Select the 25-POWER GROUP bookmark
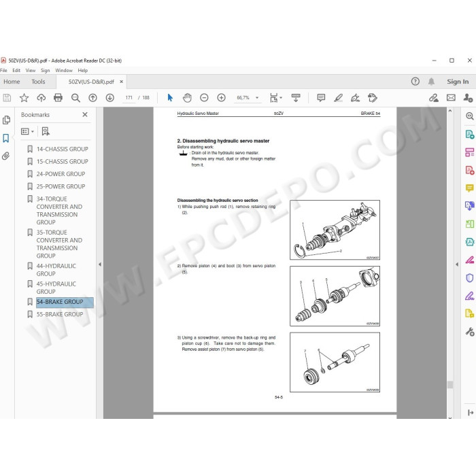The image size is (476, 476). click(x=61, y=186)
